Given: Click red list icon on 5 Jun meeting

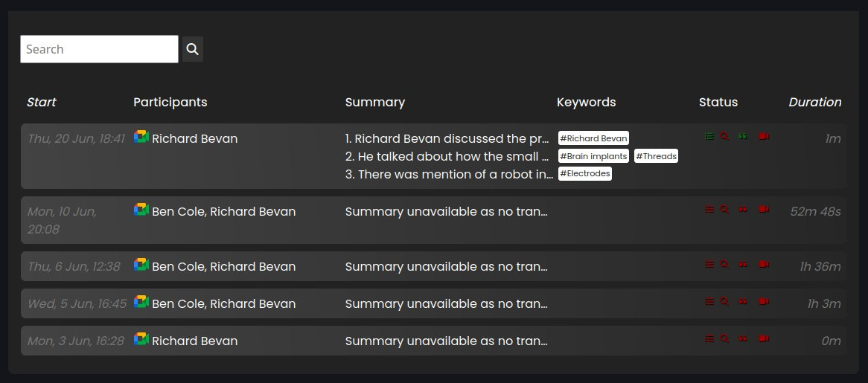Looking at the screenshot, I should point(709,302).
